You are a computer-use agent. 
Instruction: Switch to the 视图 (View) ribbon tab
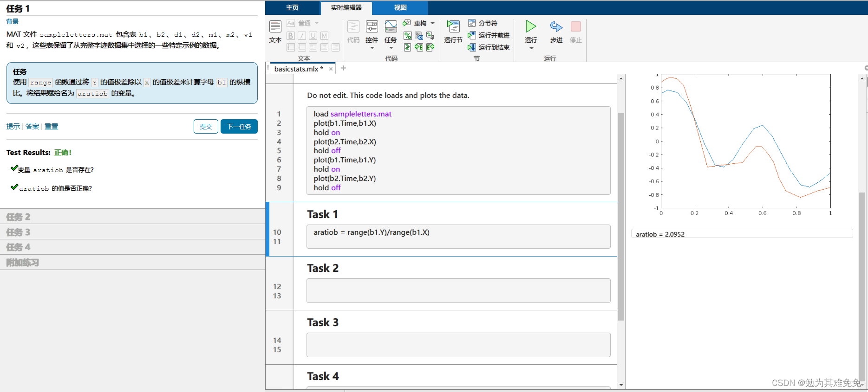pyautogui.click(x=400, y=7)
